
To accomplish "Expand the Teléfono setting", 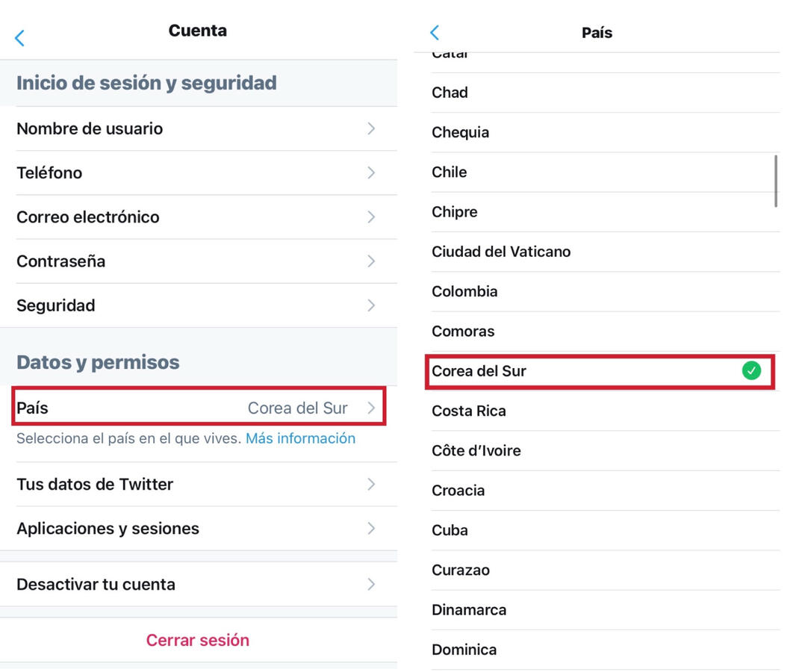I will point(198,172).
